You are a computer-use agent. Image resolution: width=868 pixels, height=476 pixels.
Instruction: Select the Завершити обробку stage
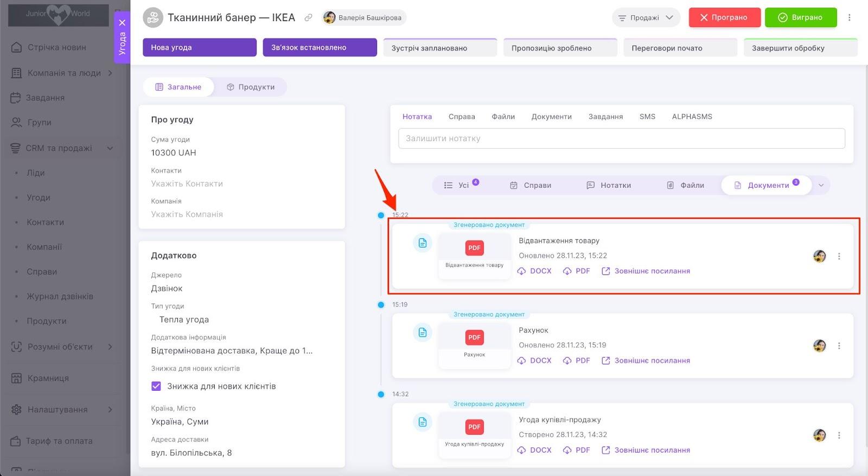[801, 47]
